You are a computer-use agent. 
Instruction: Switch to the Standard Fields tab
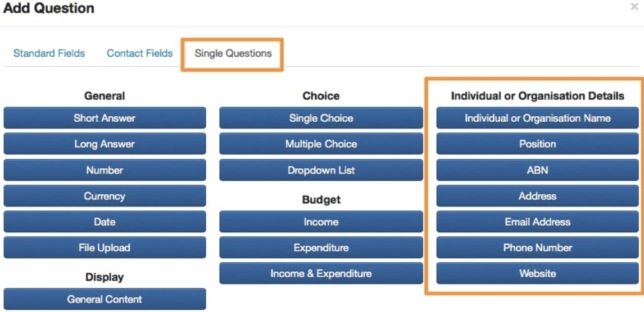point(49,53)
